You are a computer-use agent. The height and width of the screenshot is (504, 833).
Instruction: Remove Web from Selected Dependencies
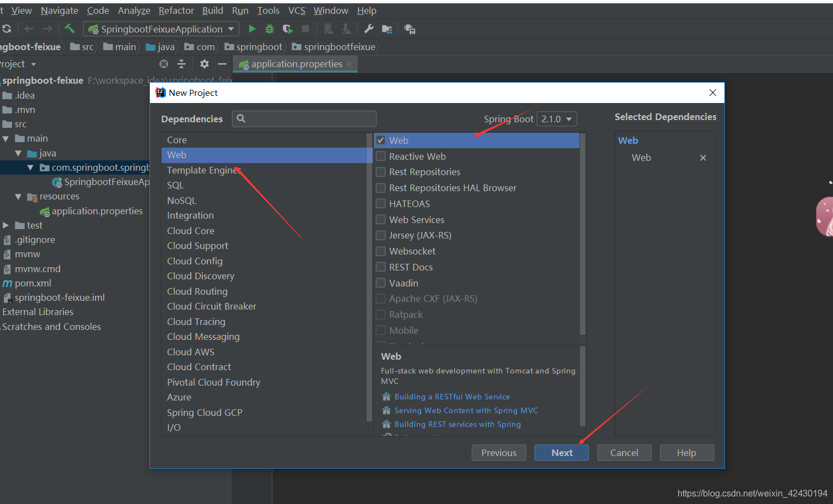[x=703, y=158]
